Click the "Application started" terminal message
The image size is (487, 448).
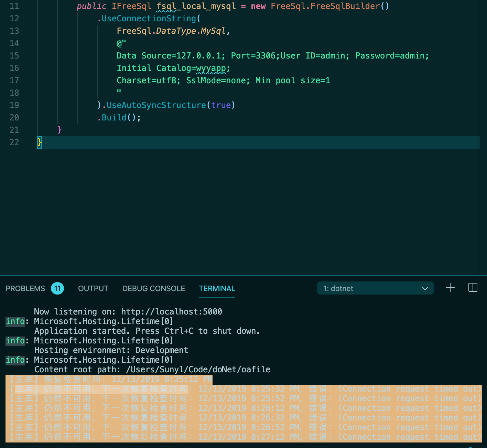(147, 331)
